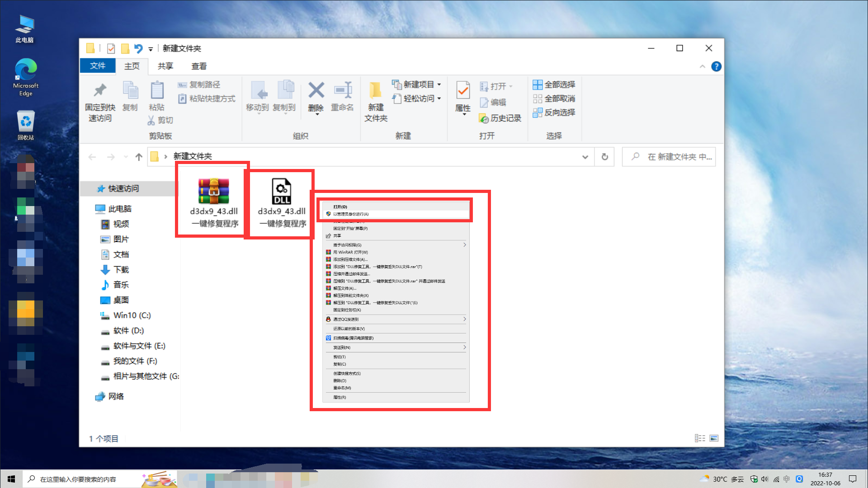Viewport: 868px width, 488px height.
Task: Expand the address bar history dropdown
Action: 585,156
